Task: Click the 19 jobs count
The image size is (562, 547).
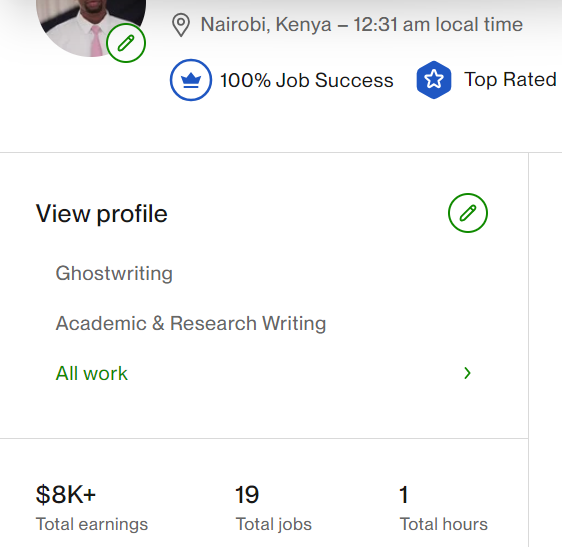Action: [x=247, y=495]
